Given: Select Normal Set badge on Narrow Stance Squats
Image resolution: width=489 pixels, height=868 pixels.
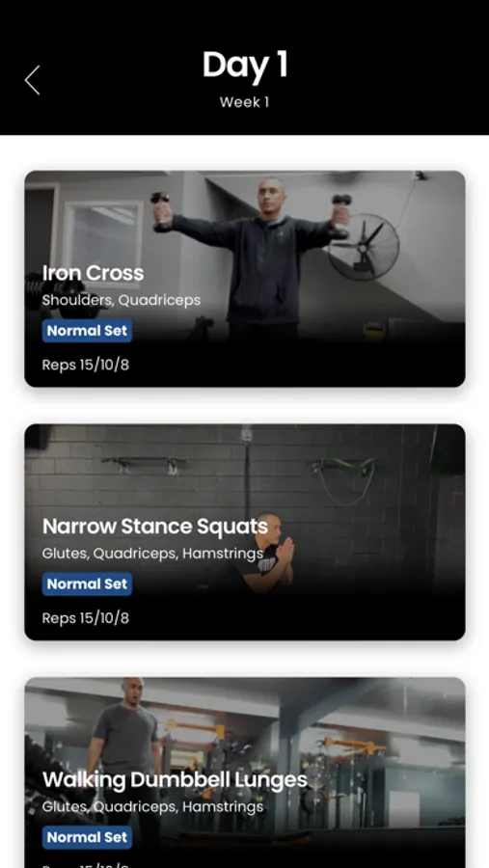Looking at the screenshot, I should [87, 584].
